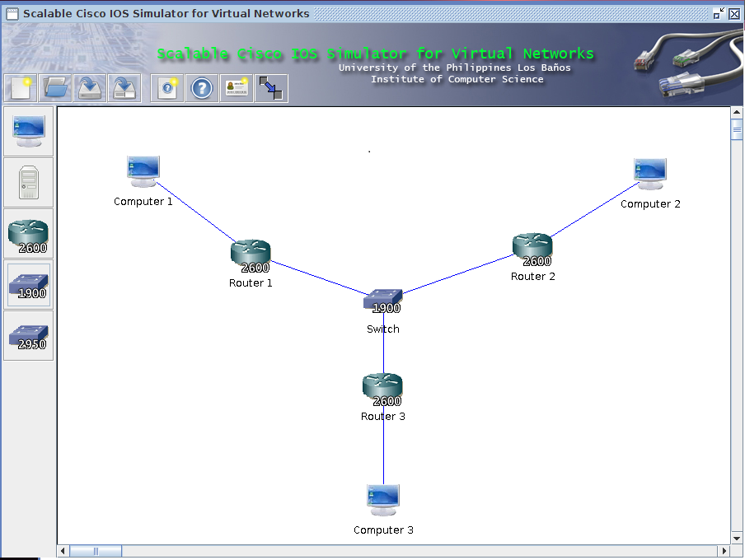Click the horizontal scrollbar thumb
Screen dimensions: 745x560
pyautogui.click(x=96, y=550)
